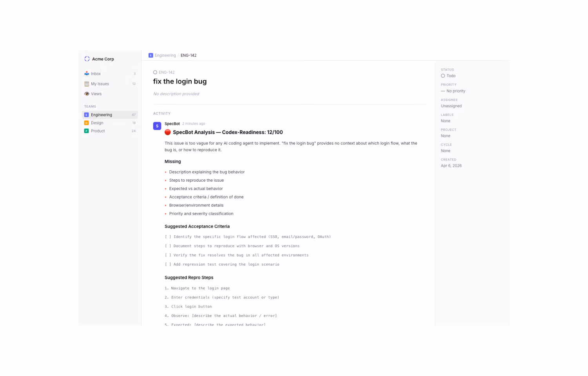Image resolution: width=588 pixels, height=376 pixels.
Task: Select the Inbox icon in the sidebar
Action: click(x=86, y=73)
